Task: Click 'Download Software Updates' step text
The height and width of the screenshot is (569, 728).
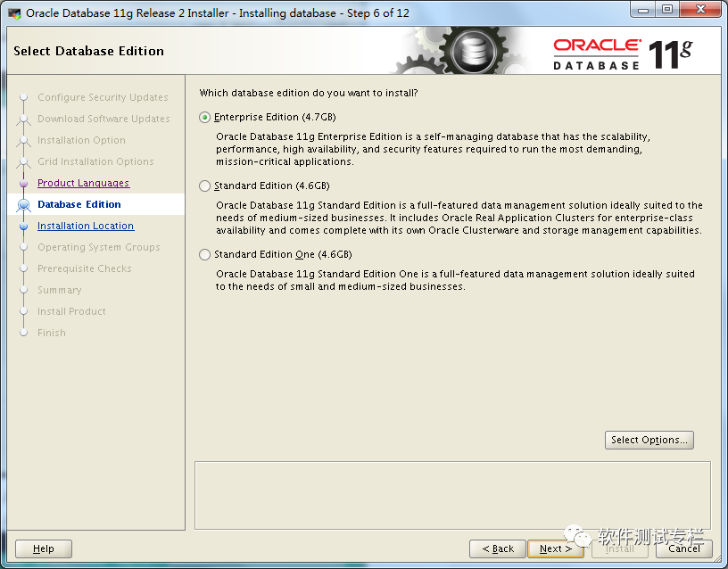Action: pos(103,119)
